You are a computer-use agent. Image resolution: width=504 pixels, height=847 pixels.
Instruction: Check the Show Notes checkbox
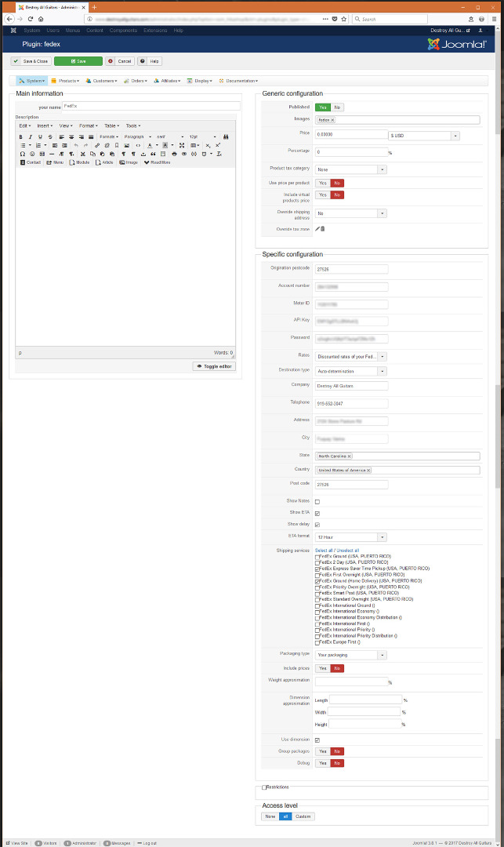pos(317,502)
